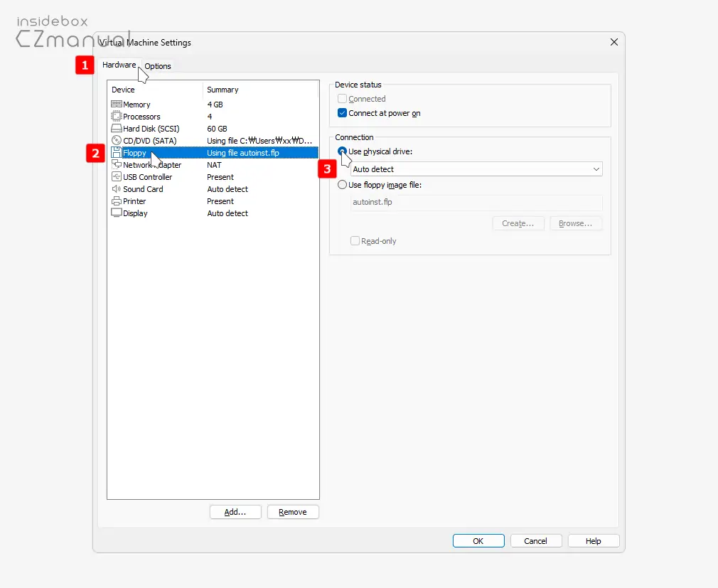This screenshot has width=718, height=588.
Task: Select the Printer row label
Action: pos(134,201)
